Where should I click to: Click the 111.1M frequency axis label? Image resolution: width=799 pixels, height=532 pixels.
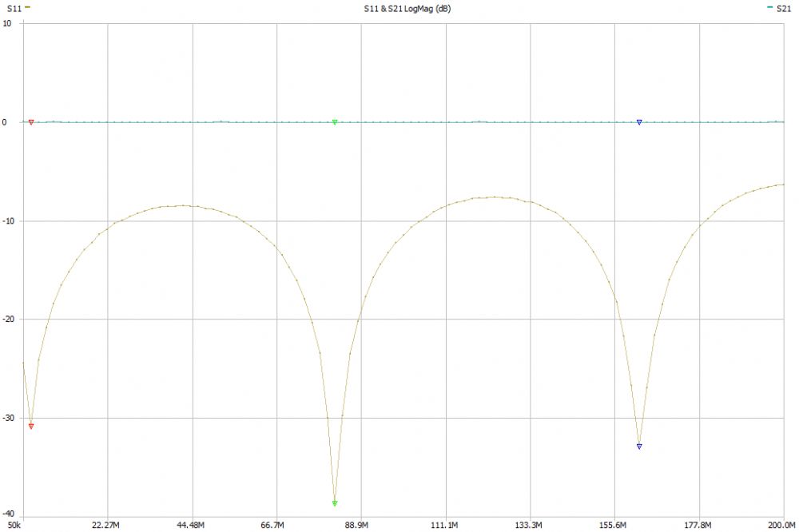[x=444, y=525]
